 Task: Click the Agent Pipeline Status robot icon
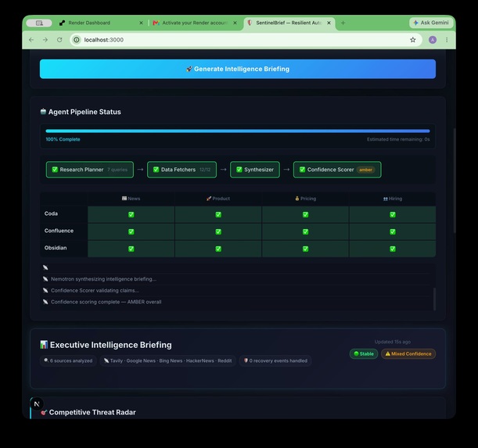point(43,112)
